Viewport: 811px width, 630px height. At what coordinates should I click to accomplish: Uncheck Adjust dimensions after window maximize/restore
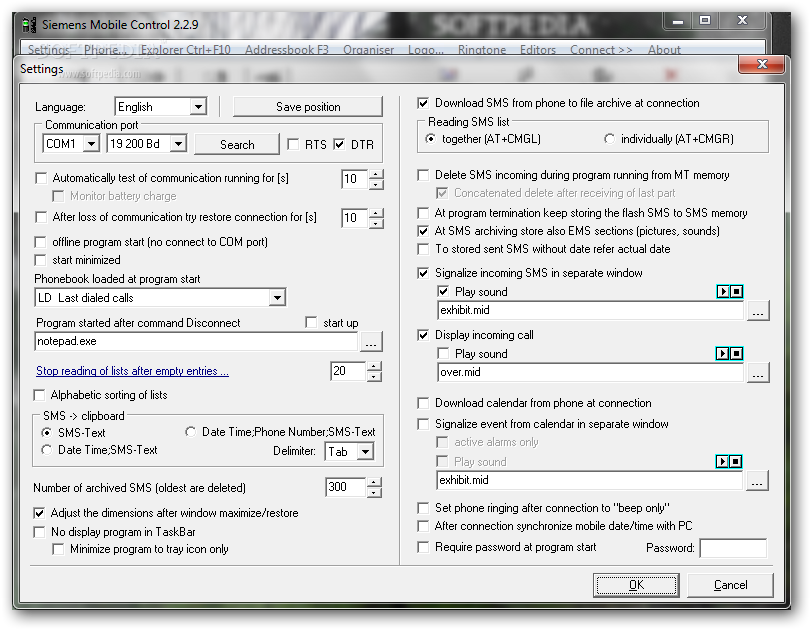(39, 513)
